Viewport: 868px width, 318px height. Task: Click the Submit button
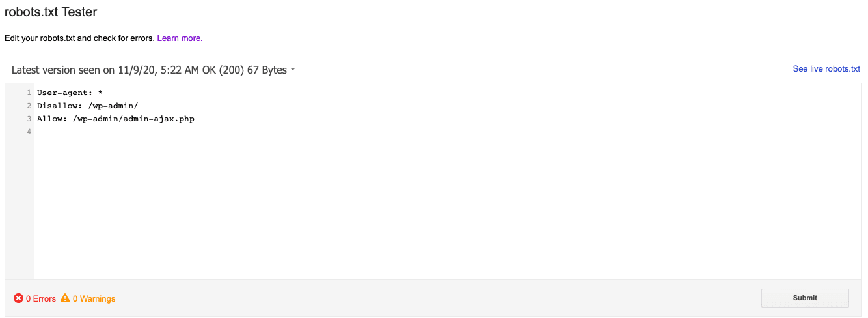(805, 298)
